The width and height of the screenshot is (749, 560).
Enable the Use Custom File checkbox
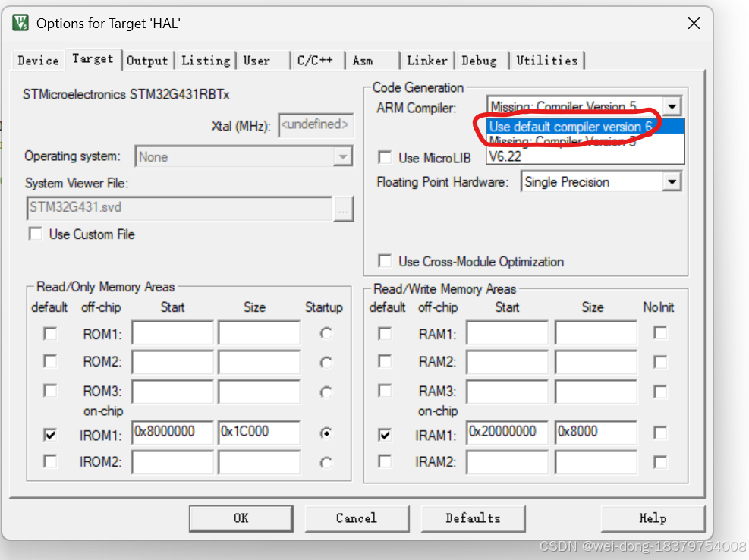click(36, 234)
